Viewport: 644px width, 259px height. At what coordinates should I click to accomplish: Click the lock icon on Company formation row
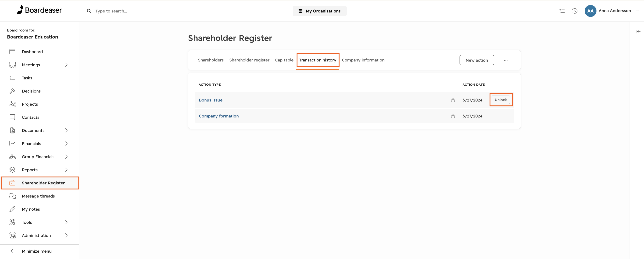tap(453, 116)
